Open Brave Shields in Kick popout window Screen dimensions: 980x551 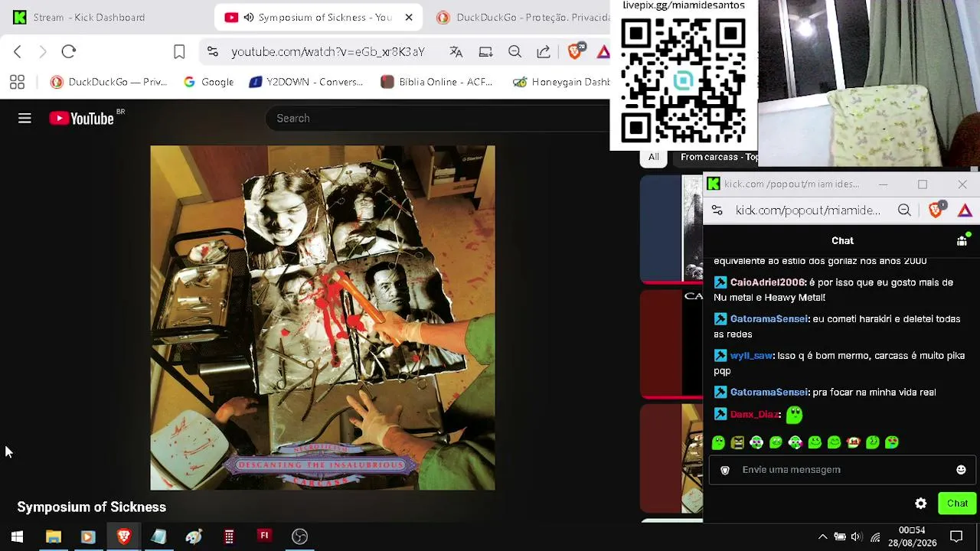[x=936, y=210]
